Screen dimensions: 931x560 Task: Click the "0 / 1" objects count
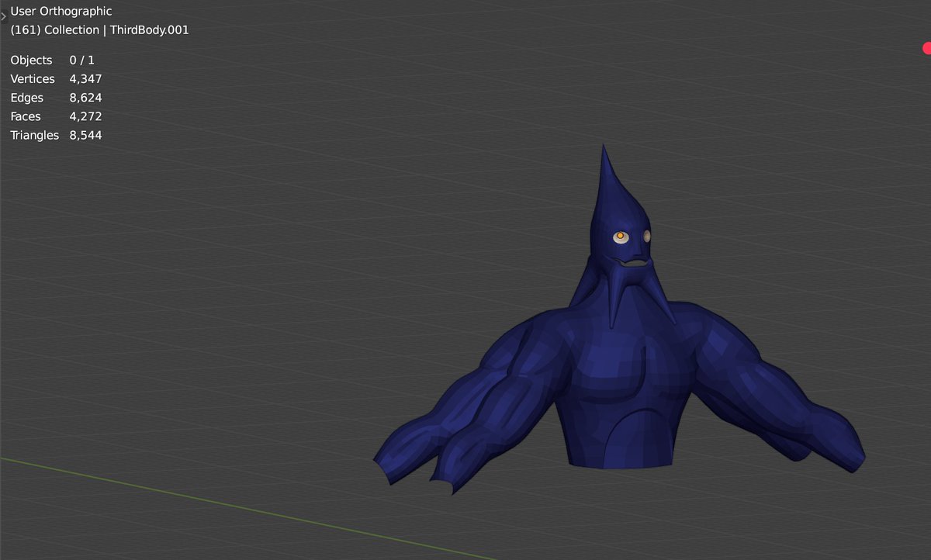point(81,60)
